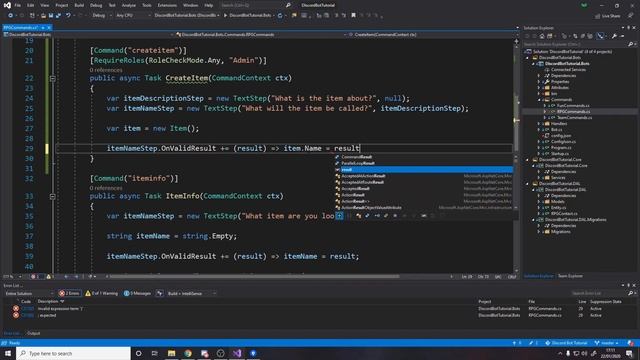Open the Any CPU platform dropdown
The image size is (640, 360).
pyautogui.click(x=133, y=16)
